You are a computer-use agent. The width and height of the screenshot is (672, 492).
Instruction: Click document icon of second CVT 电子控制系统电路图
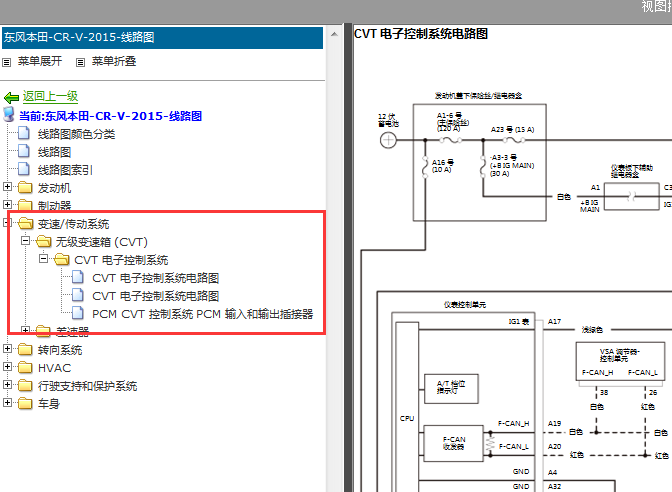click(78, 295)
